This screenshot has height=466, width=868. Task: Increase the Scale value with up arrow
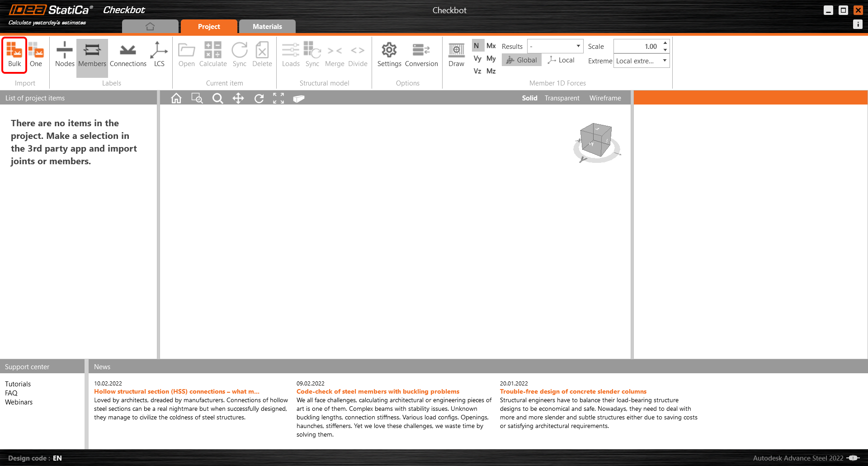(665, 43)
